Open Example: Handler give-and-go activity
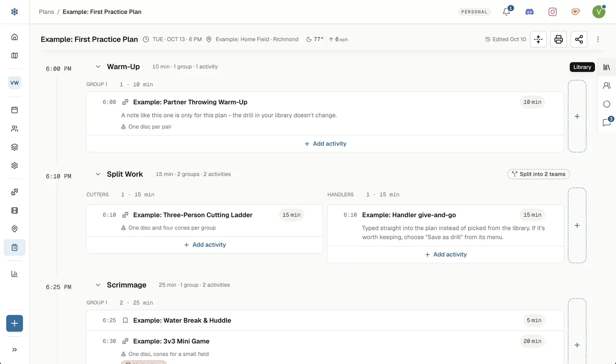This screenshot has height=364, width=616. (x=409, y=215)
